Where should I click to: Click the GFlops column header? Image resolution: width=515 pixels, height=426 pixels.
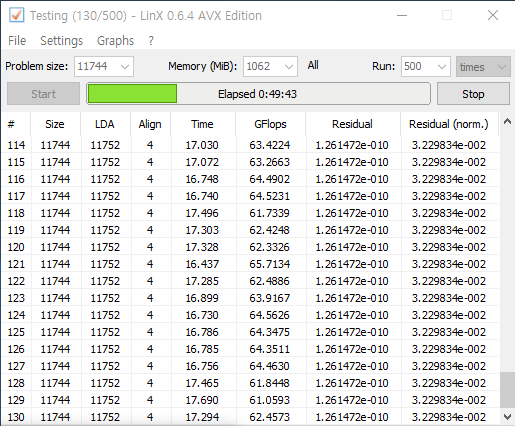point(270,124)
